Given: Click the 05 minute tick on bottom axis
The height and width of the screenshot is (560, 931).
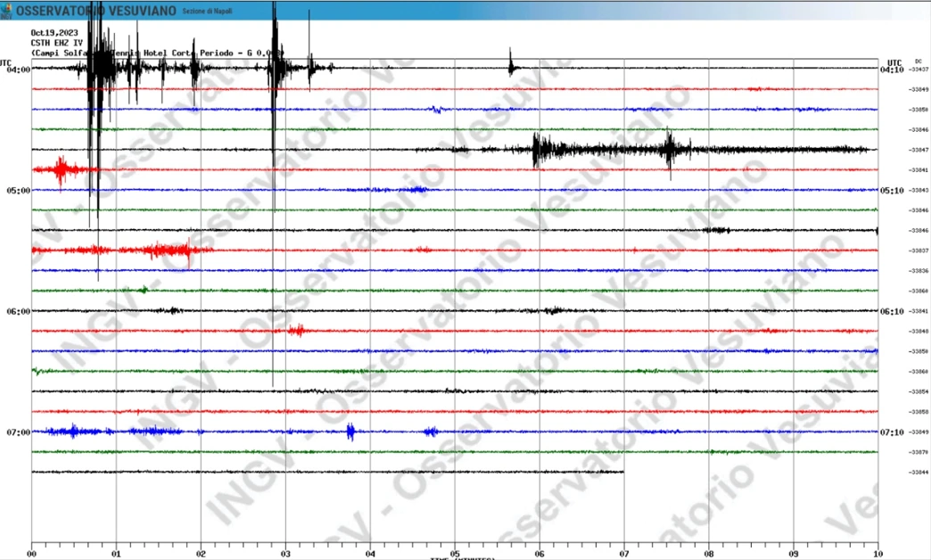Looking at the screenshot, I should coord(455,552).
